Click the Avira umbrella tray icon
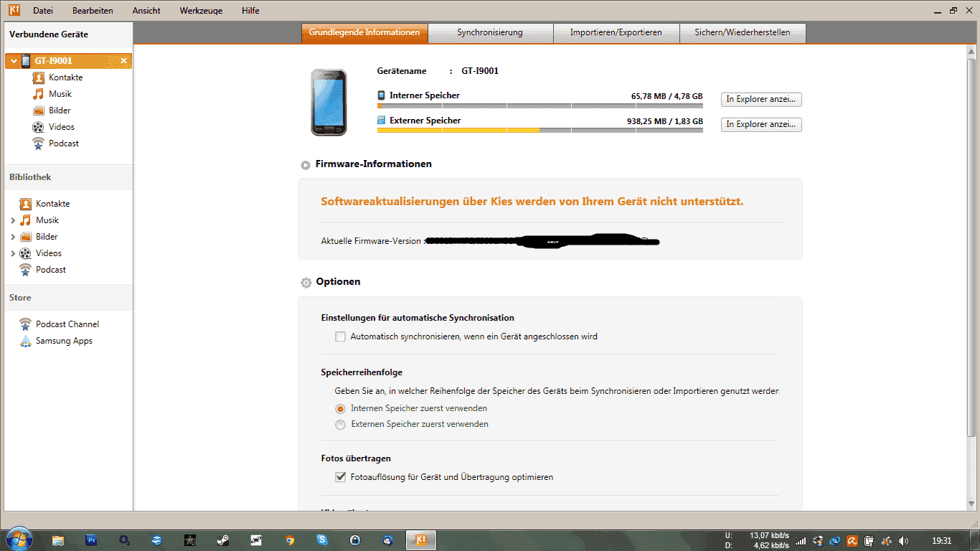 click(852, 541)
